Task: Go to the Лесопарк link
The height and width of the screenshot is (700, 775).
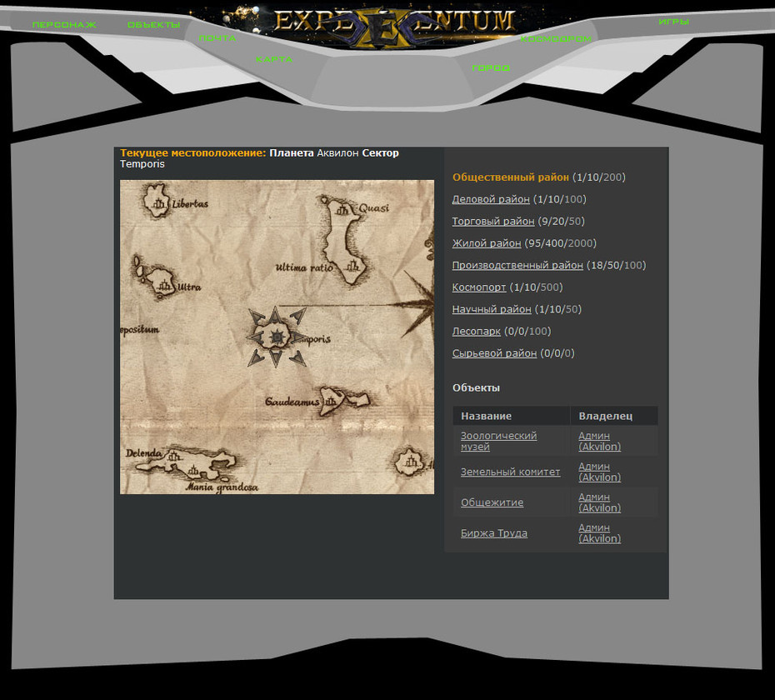Action: tap(477, 331)
